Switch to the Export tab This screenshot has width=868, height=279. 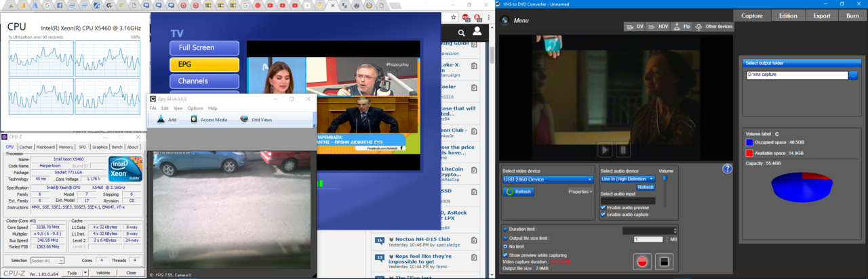(822, 16)
